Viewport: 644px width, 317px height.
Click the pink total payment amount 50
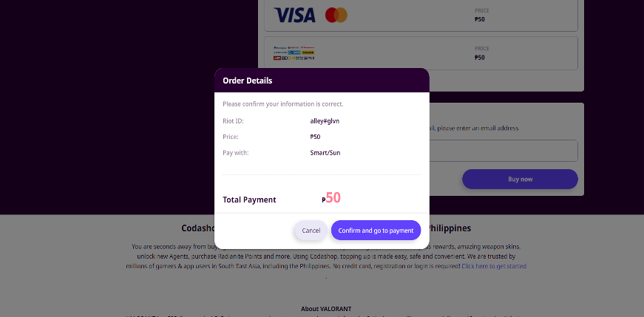(333, 198)
